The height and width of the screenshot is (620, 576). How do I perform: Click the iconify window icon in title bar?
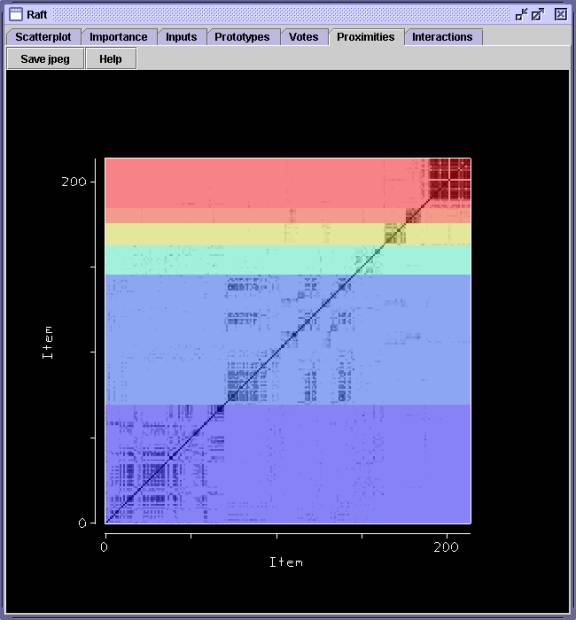[x=521, y=15]
